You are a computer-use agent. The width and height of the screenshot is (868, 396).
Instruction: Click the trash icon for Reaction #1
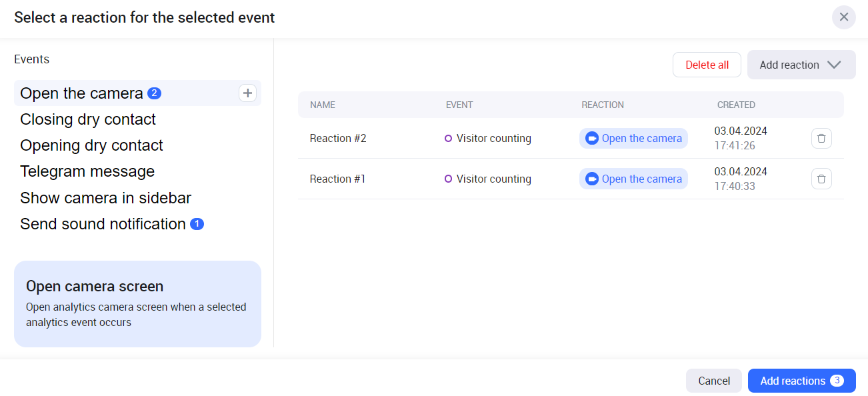[821, 179]
